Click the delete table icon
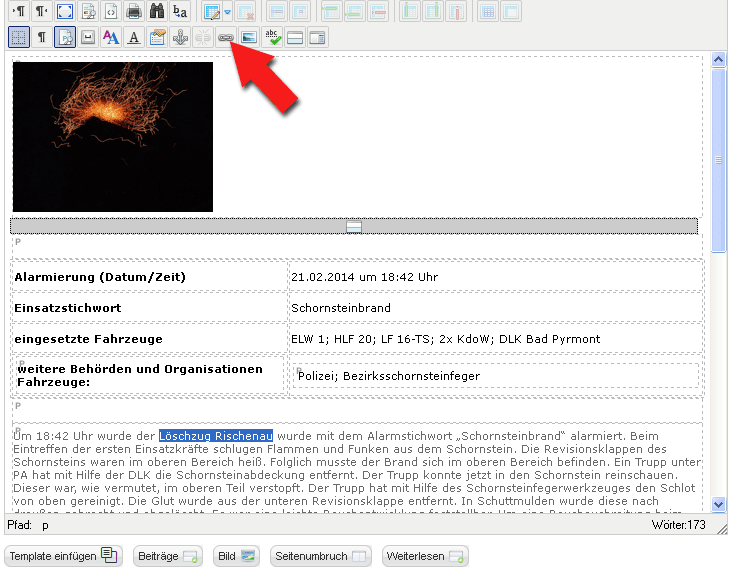This screenshot has height=577, width=732. tap(246, 12)
